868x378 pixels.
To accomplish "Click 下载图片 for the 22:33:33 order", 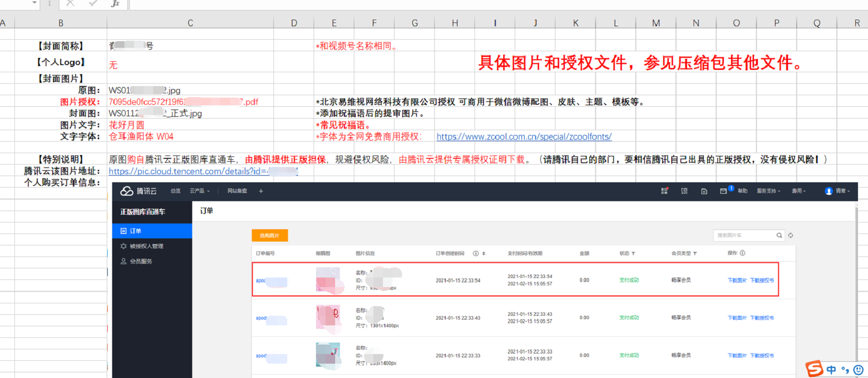I will [x=737, y=356].
